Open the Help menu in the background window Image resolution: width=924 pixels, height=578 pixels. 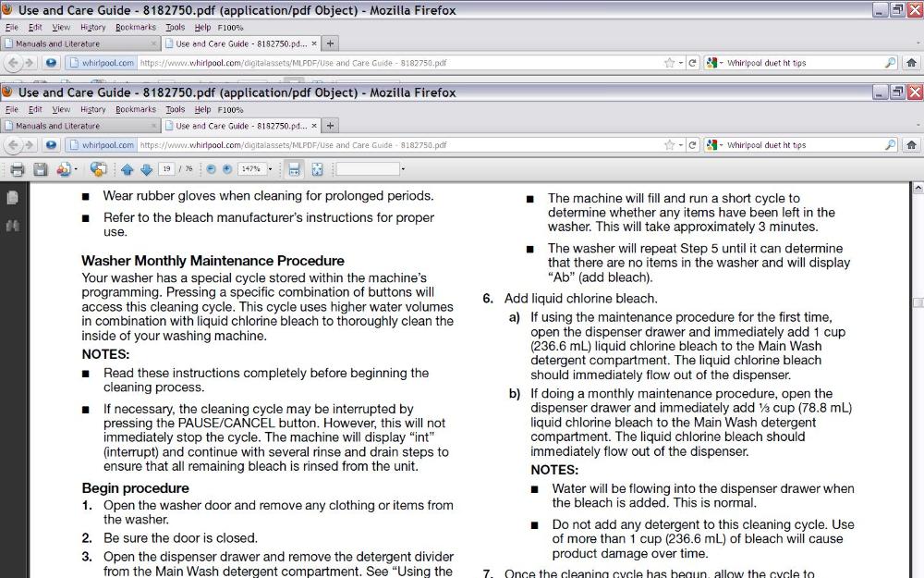tap(202, 27)
